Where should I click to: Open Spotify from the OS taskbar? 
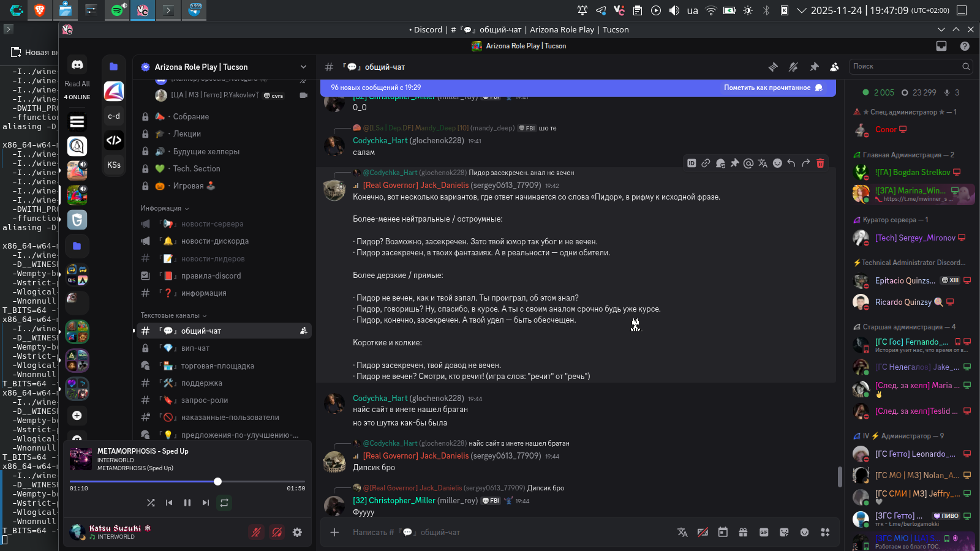pyautogui.click(x=117, y=10)
